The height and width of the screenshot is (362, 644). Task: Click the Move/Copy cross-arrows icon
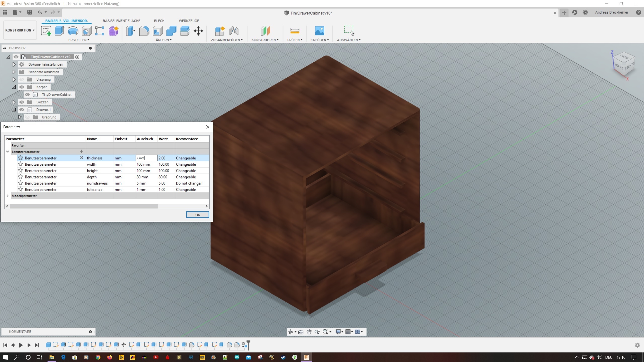click(198, 31)
